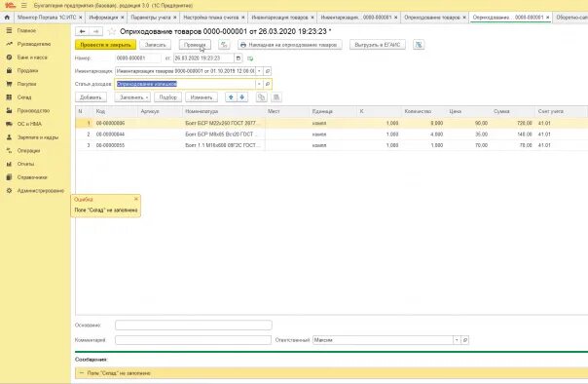Select table row with code 00-00000055
Screen dimensions: 588x384
click(331, 145)
